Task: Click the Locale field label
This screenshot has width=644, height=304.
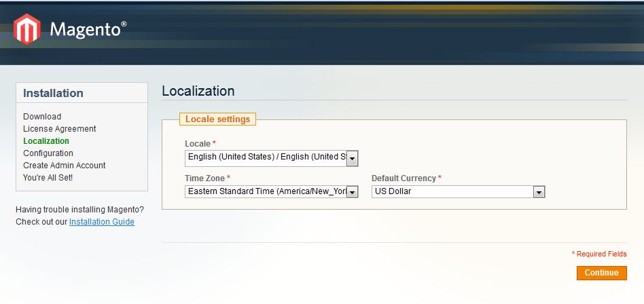Action: pos(200,144)
